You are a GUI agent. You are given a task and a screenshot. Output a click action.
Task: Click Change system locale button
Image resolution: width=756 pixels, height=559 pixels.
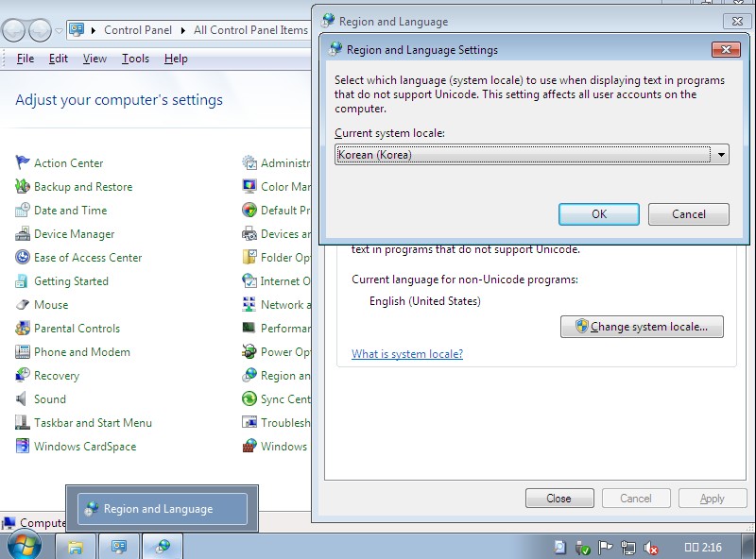(642, 327)
